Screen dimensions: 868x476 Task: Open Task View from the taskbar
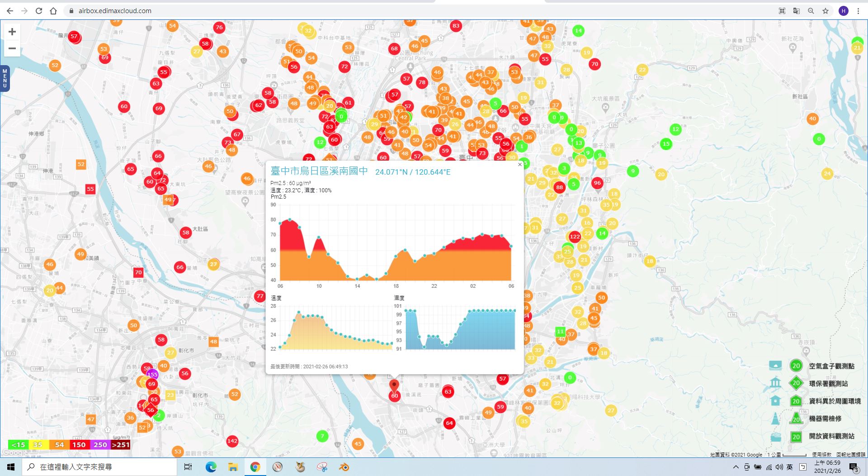tap(188, 467)
